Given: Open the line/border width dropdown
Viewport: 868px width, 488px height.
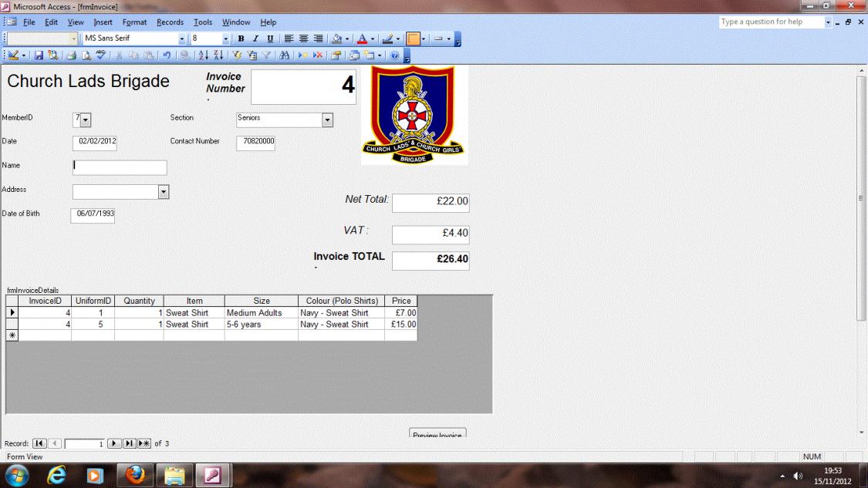Looking at the screenshot, I should [448, 39].
